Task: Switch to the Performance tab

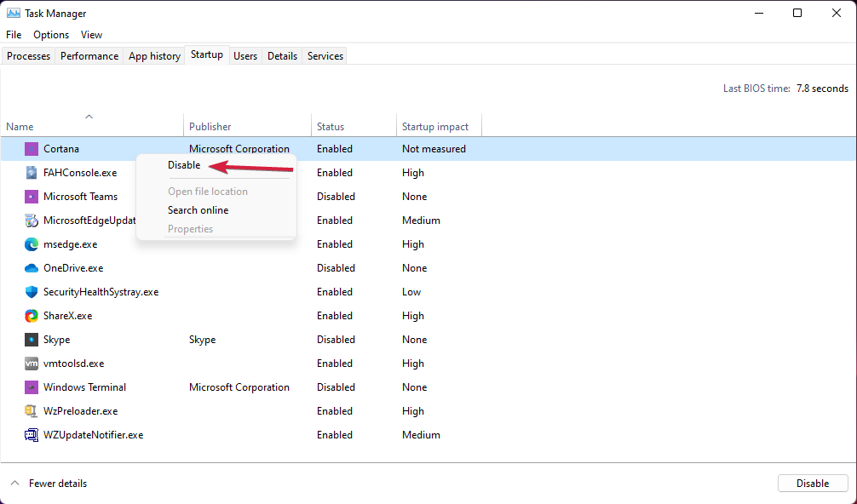Action: [x=89, y=55]
